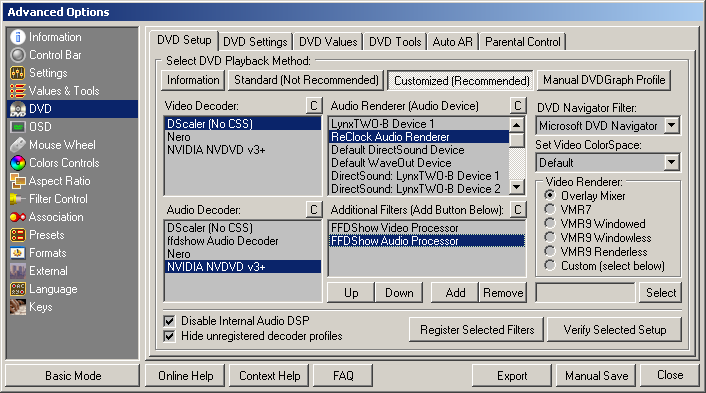Viewport: 706px width, 393px height.
Task: Select Nero in Video Decoder list
Action: click(243, 137)
